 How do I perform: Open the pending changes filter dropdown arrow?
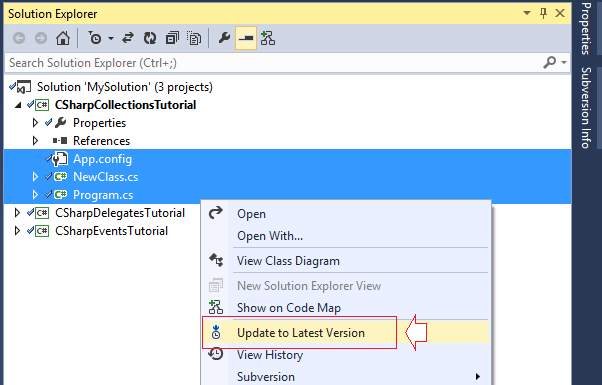tap(111, 38)
